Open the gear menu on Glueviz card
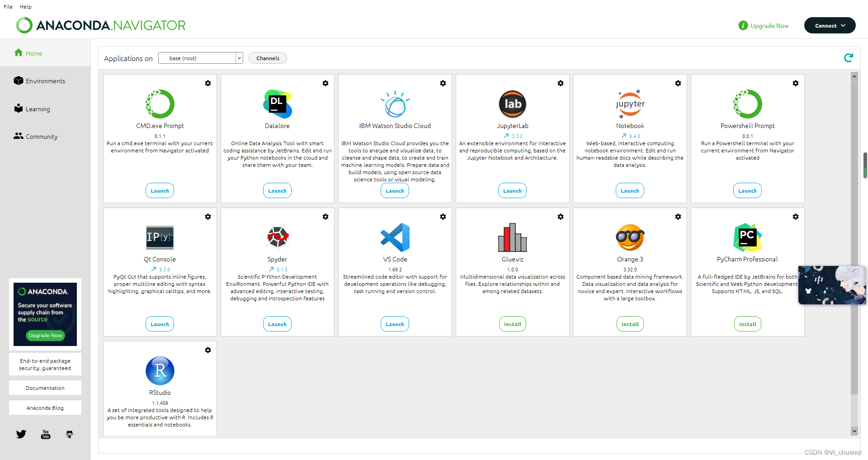This screenshot has height=460, width=868. click(561, 217)
